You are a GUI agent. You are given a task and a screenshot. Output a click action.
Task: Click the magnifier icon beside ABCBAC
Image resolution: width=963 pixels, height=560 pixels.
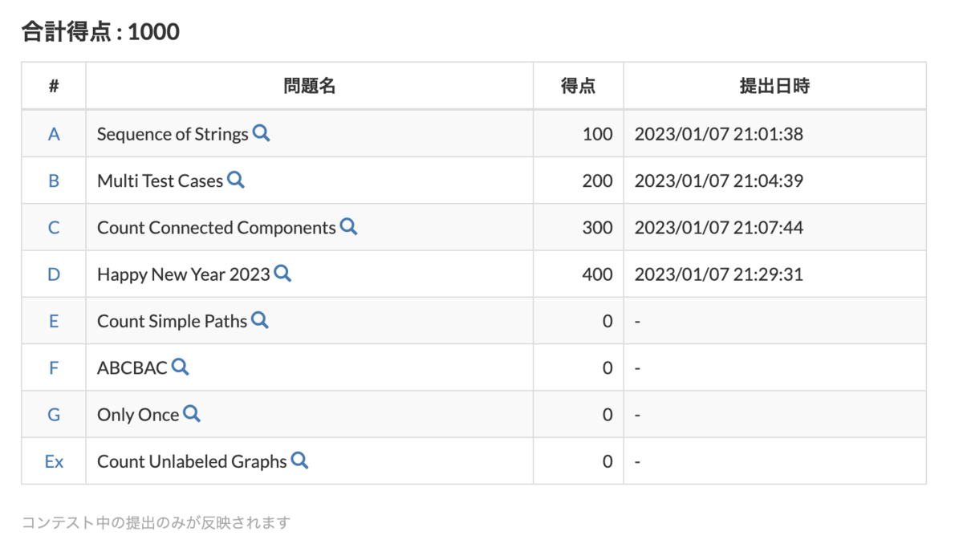(x=180, y=367)
